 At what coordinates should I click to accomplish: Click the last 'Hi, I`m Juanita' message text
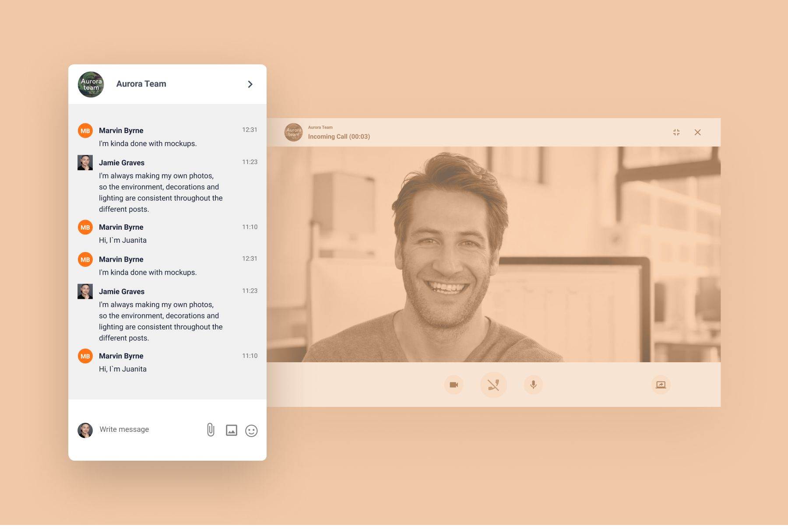[123, 369]
